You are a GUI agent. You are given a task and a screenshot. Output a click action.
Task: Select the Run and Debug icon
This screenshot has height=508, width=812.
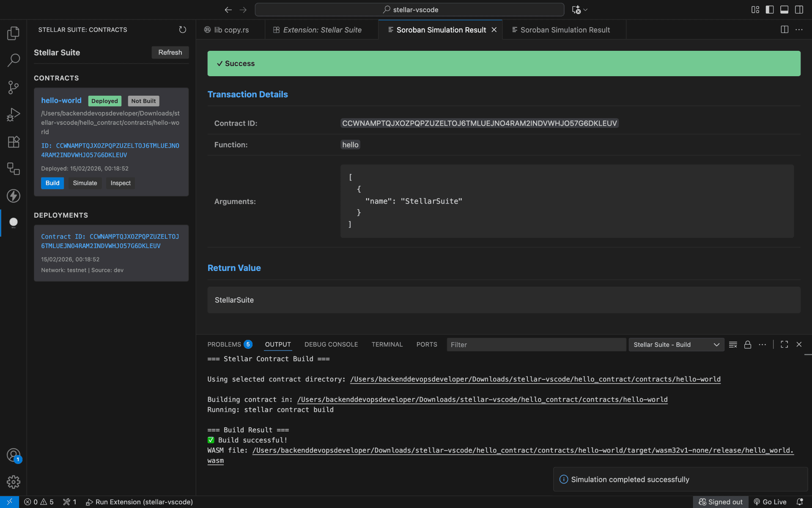point(13,114)
